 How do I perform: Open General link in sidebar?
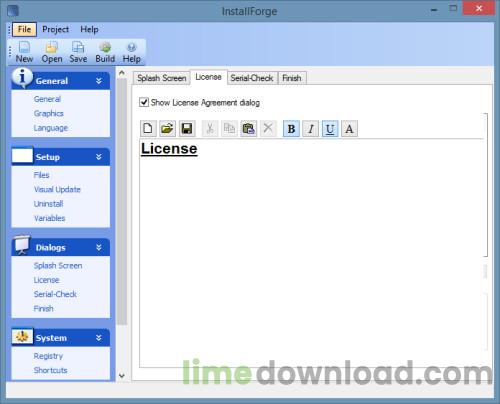tap(47, 99)
